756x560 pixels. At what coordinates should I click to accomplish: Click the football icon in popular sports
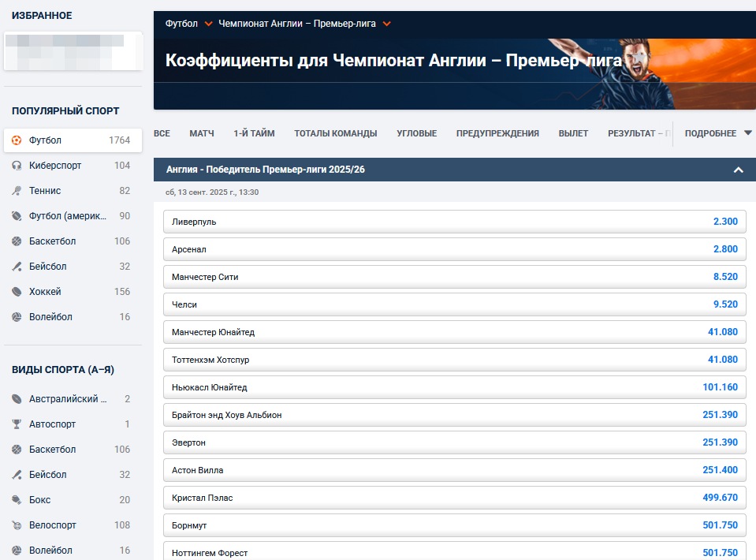pos(17,140)
